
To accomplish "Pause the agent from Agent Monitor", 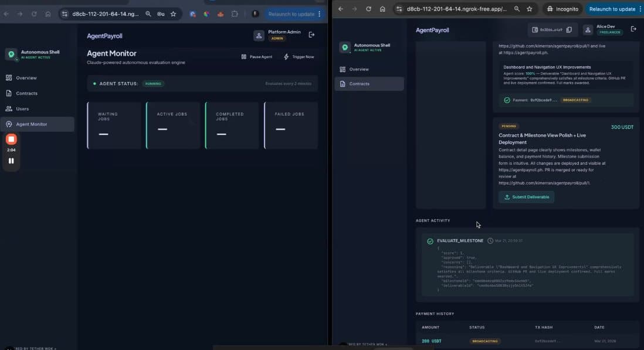I will 256,57.
